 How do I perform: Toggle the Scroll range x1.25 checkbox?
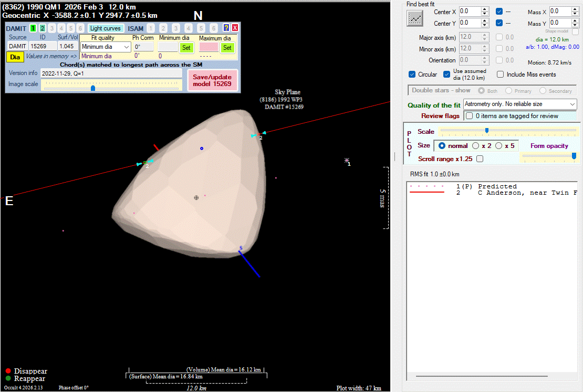[480, 158]
